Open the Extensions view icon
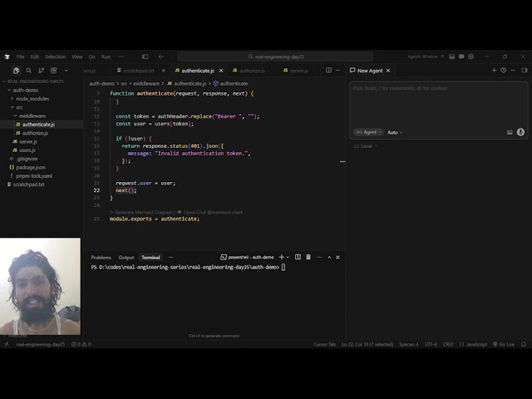Viewport: 532px width, 399px height. [x=53, y=71]
